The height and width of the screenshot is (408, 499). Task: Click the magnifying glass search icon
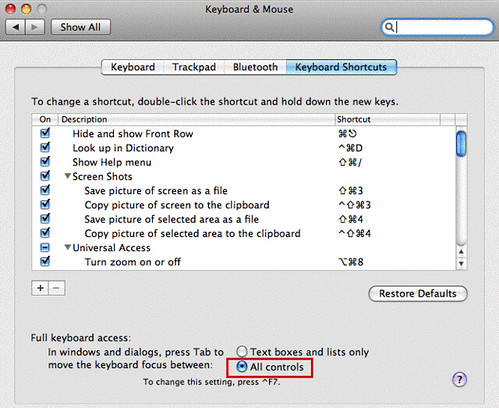point(389,27)
